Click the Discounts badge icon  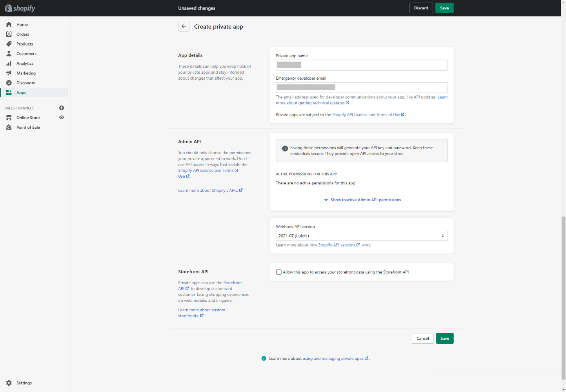(x=9, y=83)
